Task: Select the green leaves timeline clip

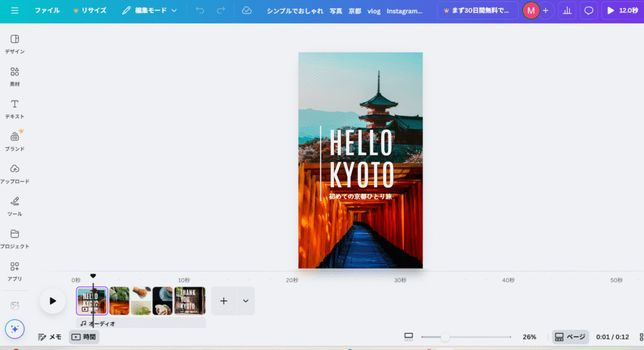Action: tap(119, 301)
